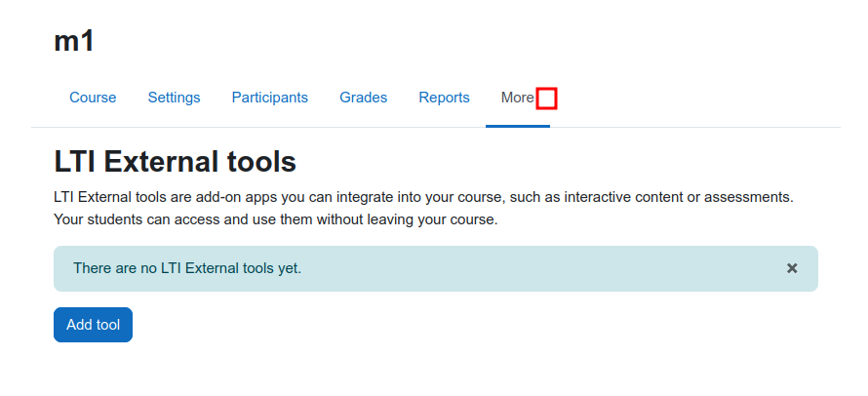Click the blue underline beneath the More tab

518,126
